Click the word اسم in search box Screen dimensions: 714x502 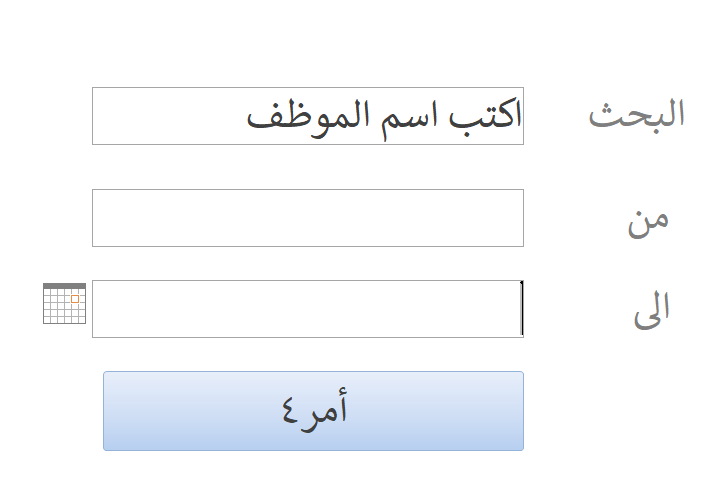pyautogui.click(x=409, y=119)
